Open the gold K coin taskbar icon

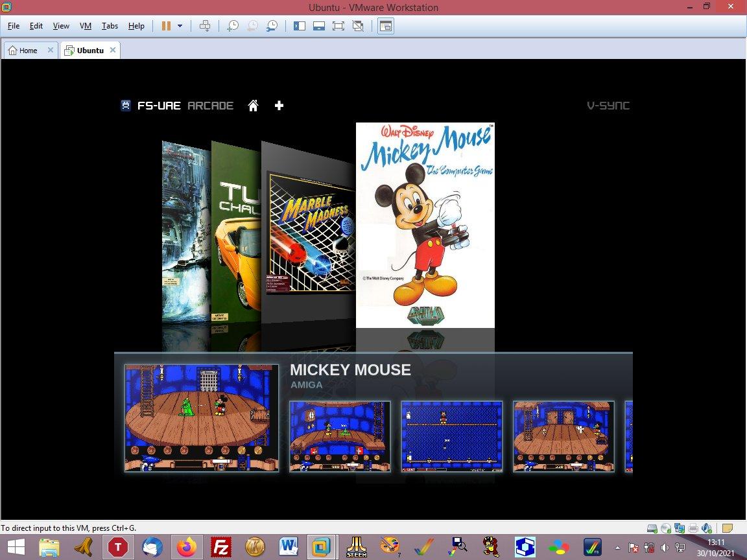click(255, 547)
